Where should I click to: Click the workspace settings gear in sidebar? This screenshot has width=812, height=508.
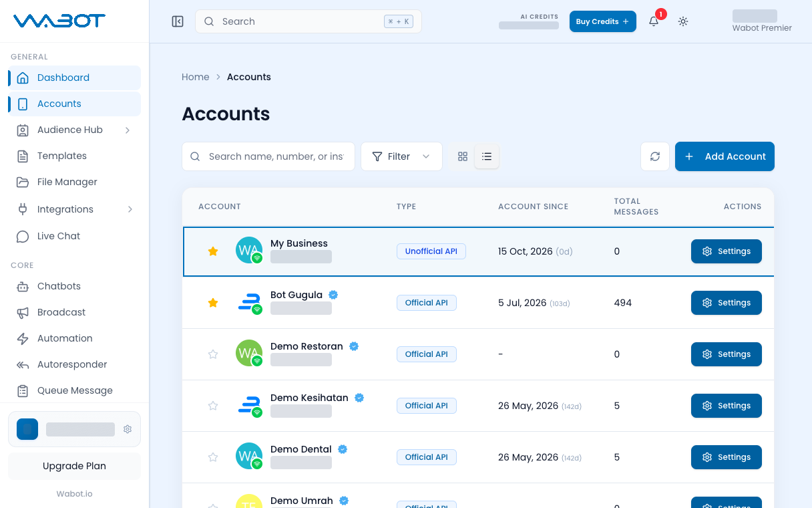pyautogui.click(x=128, y=429)
